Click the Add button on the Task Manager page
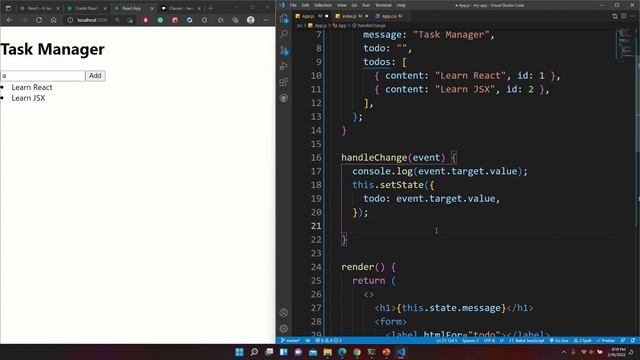Image resolution: width=640 pixels, height=360 pixels. 95,76
